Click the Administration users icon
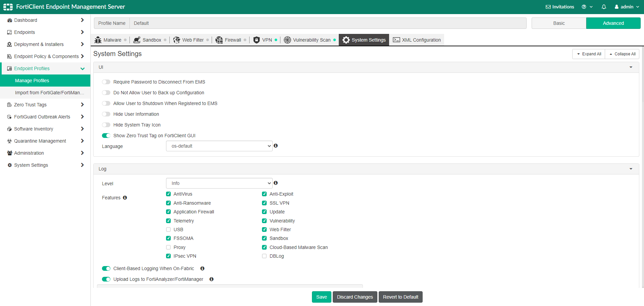Image resolution: width=644 pixels, height=306 pixels. point(9,153)
